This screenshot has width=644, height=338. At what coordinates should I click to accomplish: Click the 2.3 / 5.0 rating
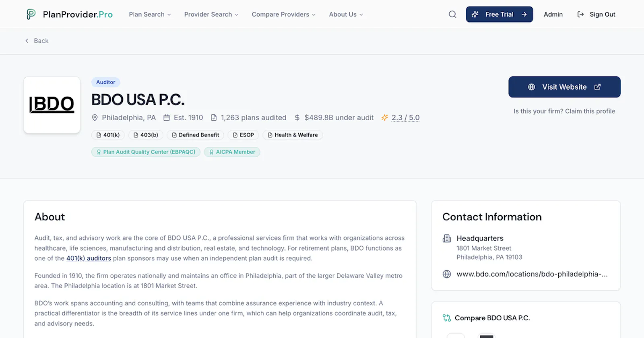coord(405,117)
